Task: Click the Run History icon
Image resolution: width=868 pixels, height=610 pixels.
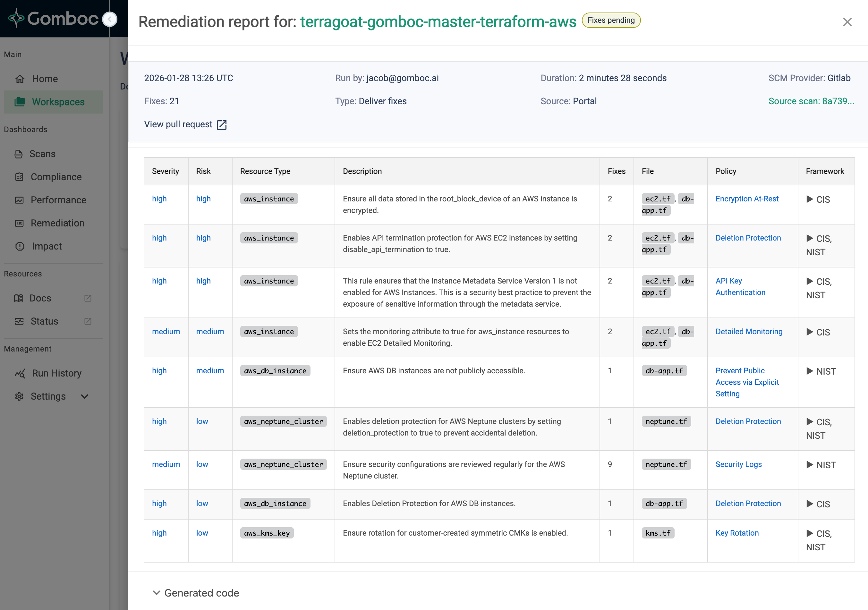Action: (20, 373)
